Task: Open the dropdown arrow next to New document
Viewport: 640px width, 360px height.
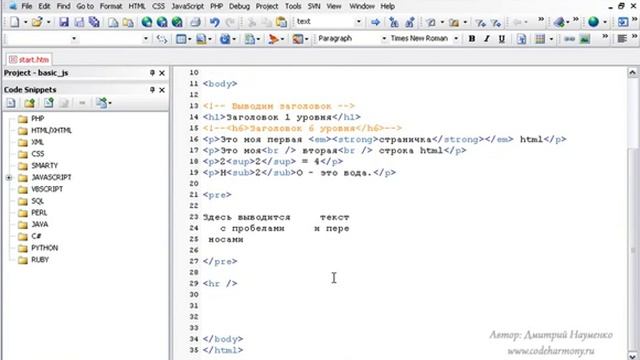Action: [25, 22]
